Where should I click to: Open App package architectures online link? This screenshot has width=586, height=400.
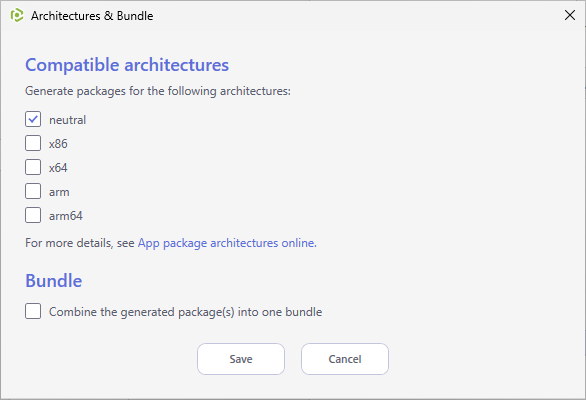click(x=227, y=243)
